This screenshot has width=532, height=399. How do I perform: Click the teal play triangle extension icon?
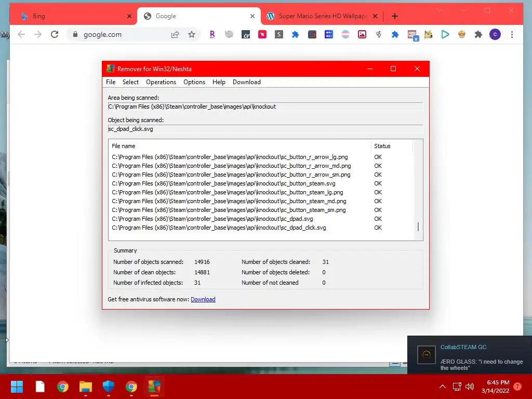point(445,34)
